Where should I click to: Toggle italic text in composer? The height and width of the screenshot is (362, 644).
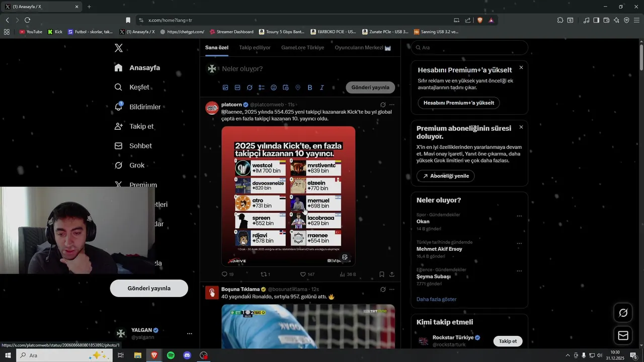(322, 87)
